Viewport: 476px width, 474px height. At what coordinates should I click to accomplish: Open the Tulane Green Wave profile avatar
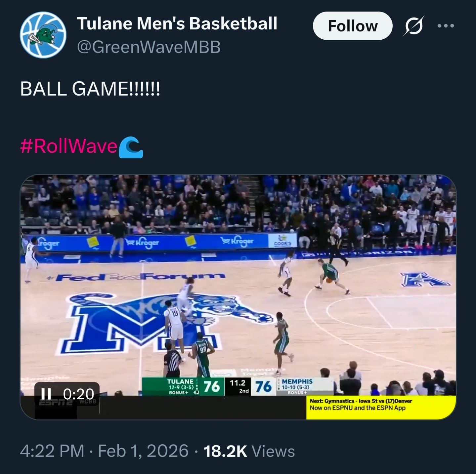(x=43, y=35)
